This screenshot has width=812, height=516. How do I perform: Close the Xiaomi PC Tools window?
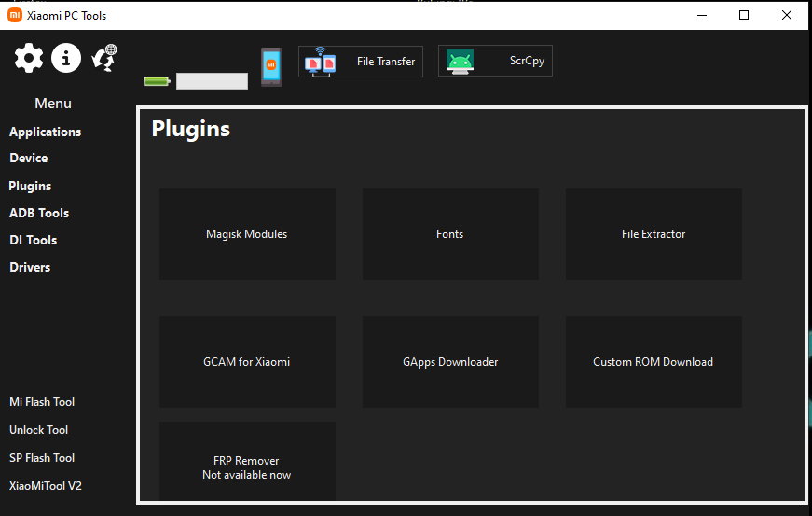click(x=786, y=16)
